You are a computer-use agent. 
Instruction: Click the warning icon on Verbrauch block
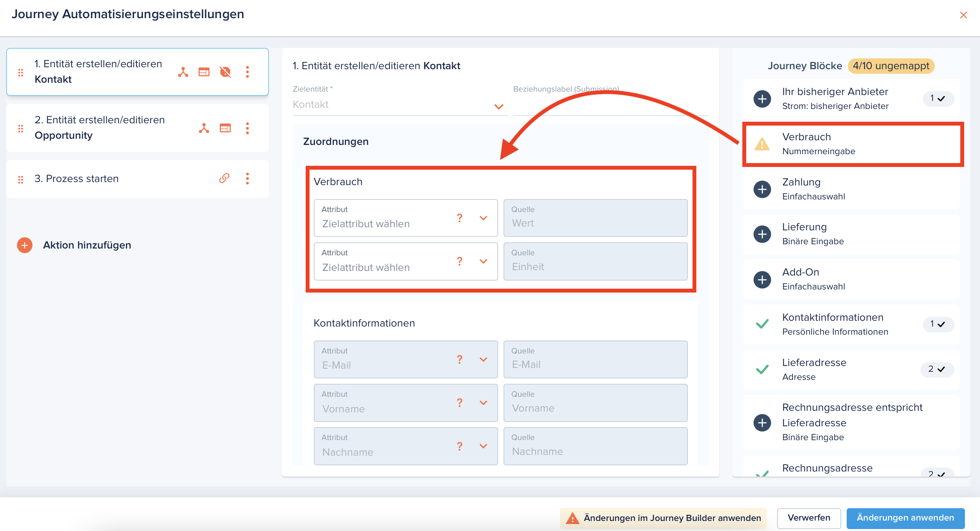pyautogui.click(x=762, y=144)
